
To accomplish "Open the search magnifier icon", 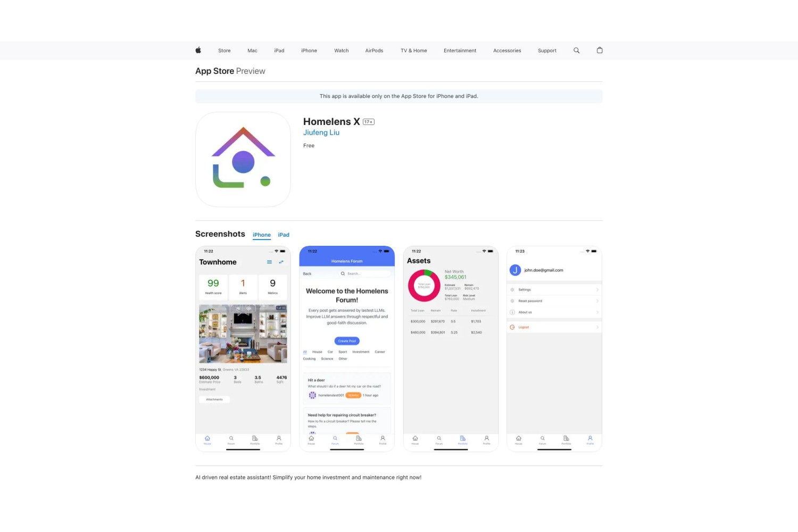I will tap(576, 51).
